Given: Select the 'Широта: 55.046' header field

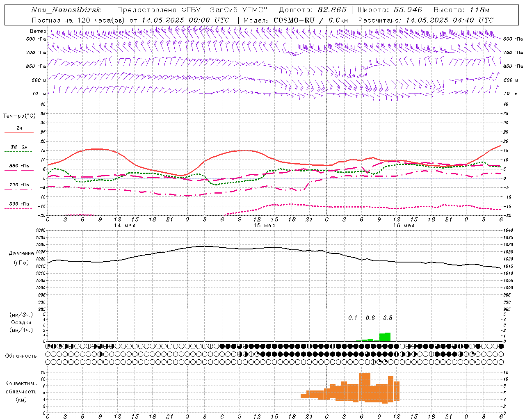Looking at the screenshot, I should pyautogui.click(x=390, y=10).
